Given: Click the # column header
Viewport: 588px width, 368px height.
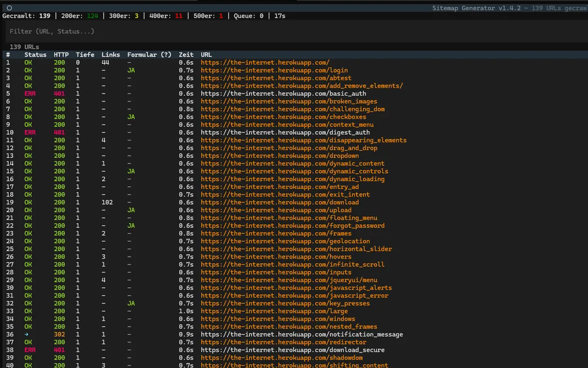Looking at the screenshot, I should tap(8, 55).
